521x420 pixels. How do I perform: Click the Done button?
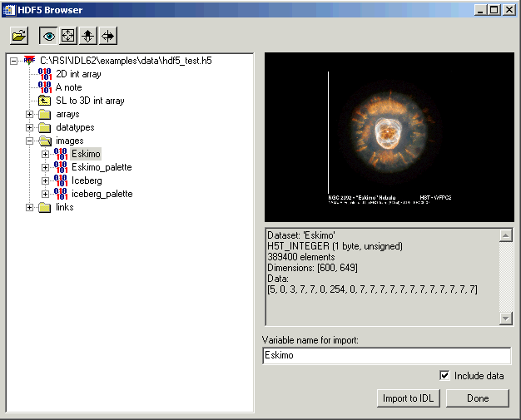pyautogui.click(x=478, y=398)
